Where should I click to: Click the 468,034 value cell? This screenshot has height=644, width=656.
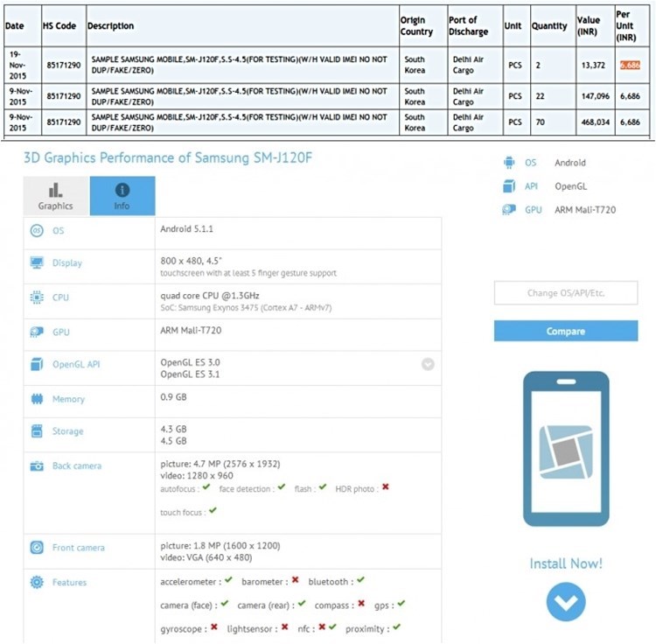point(596,122)
